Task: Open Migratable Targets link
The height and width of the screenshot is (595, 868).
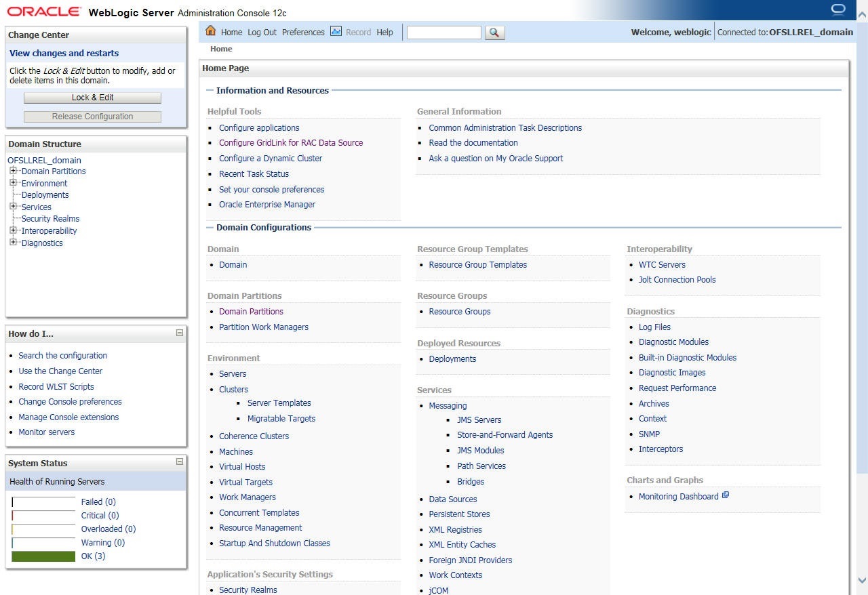Action: [281, 419]
